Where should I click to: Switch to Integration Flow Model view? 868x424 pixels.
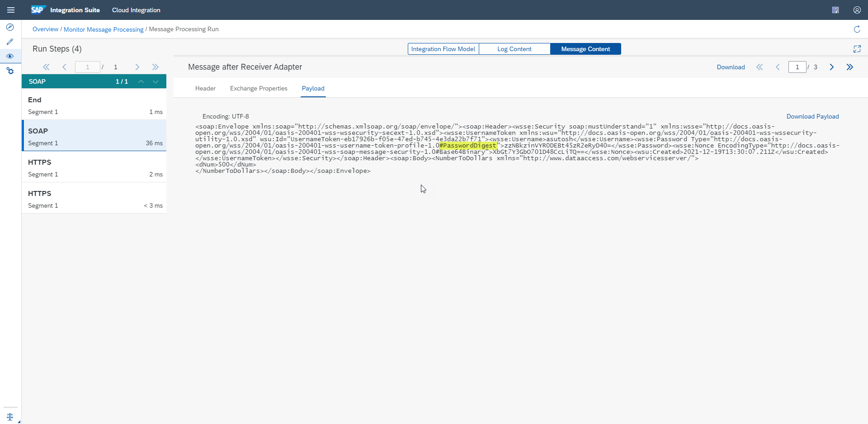click(x=443, y=49)
